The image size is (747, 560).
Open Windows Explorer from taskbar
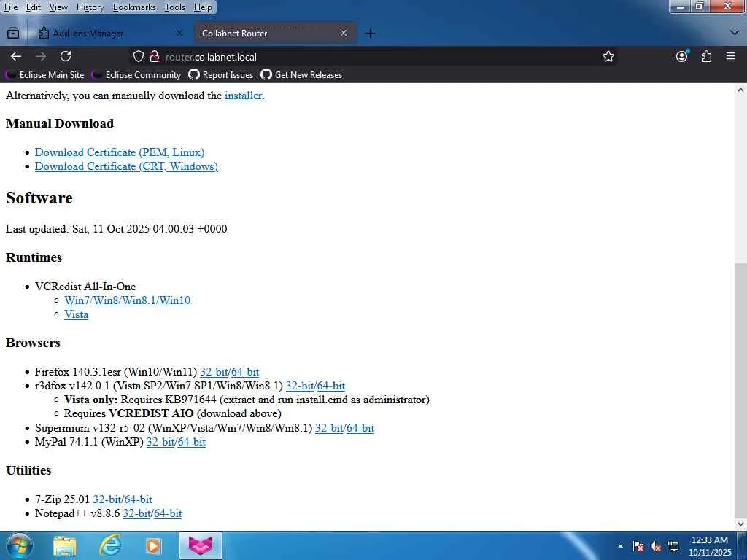click(x=65, y=545)
